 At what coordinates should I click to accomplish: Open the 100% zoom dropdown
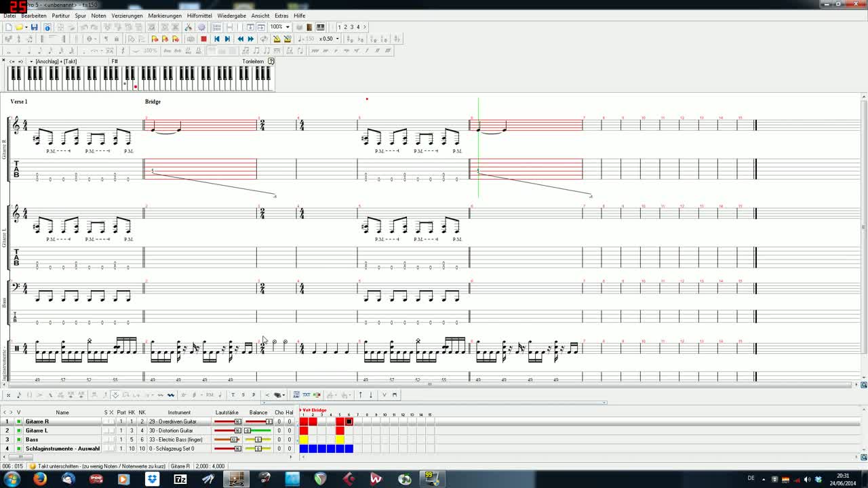[x=288, y=27]
